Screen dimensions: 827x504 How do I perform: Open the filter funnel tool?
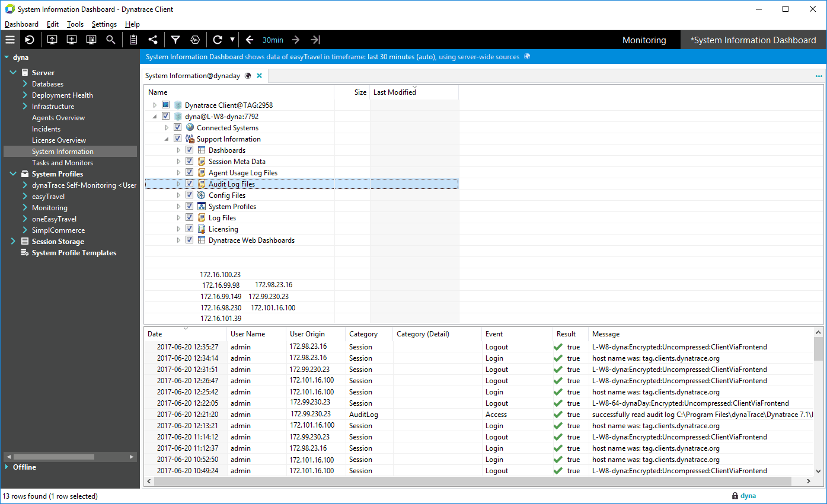(175, 40)
